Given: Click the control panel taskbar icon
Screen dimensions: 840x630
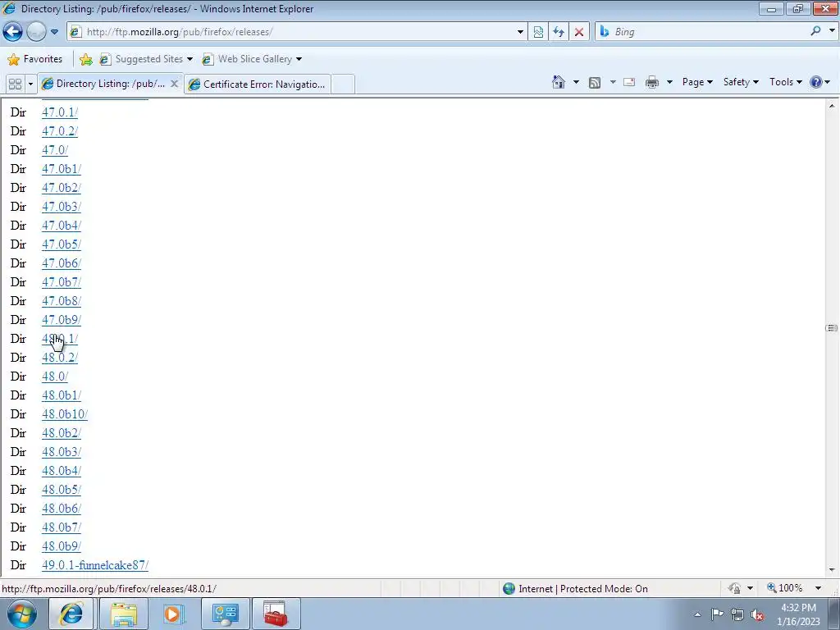Looking at the screenshot, I should (x=225, y=614).
